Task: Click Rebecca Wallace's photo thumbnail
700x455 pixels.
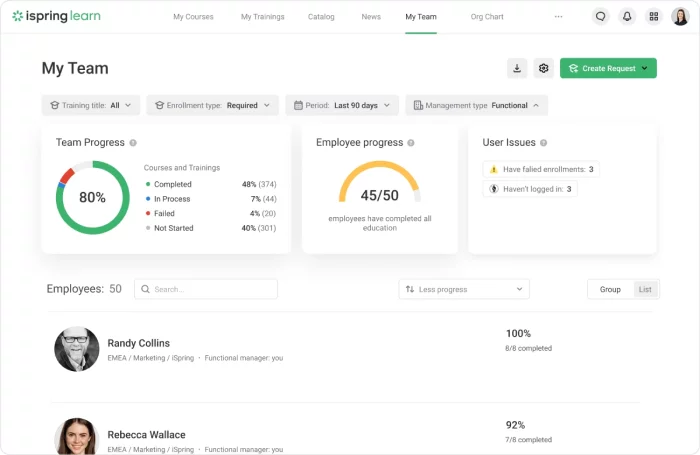Action: pyautogui.click(x=77, y=437)
